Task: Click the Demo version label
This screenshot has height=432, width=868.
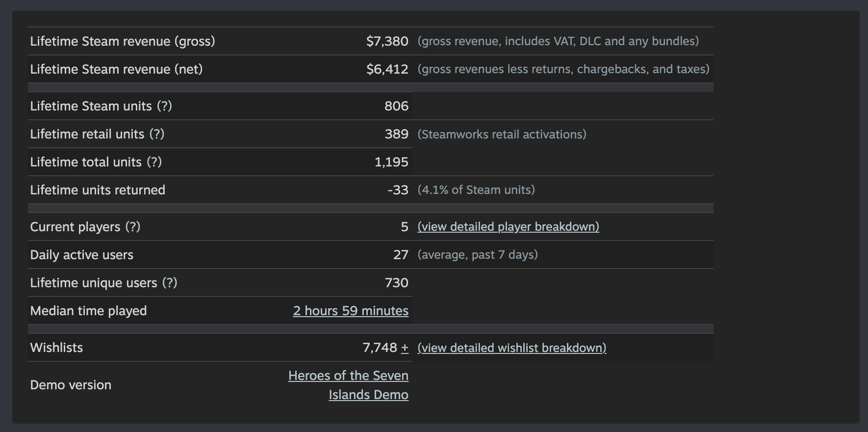Action: [71, 385]
